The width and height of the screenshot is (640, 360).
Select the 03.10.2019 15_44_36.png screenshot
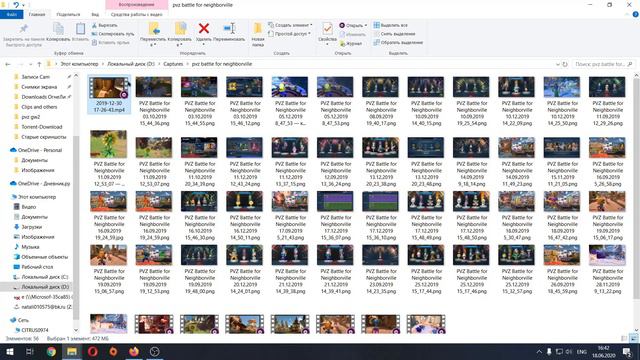[154, 101]
